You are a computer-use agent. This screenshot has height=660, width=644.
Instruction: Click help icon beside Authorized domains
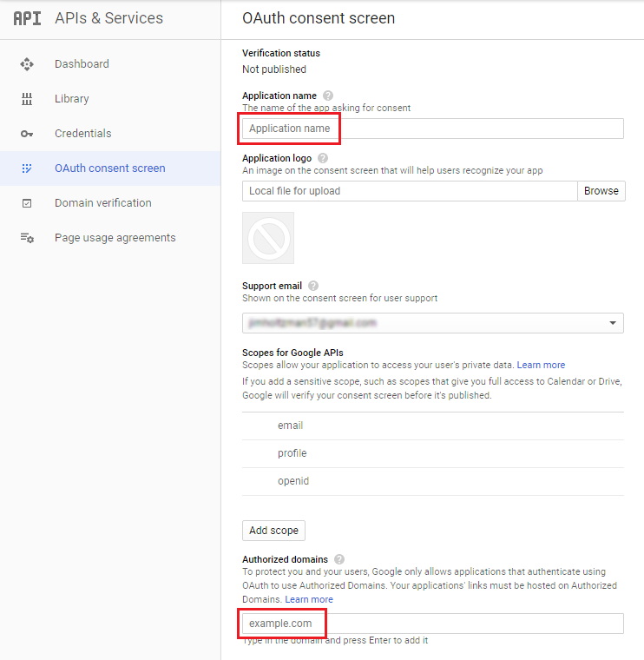tap(339, 559)
